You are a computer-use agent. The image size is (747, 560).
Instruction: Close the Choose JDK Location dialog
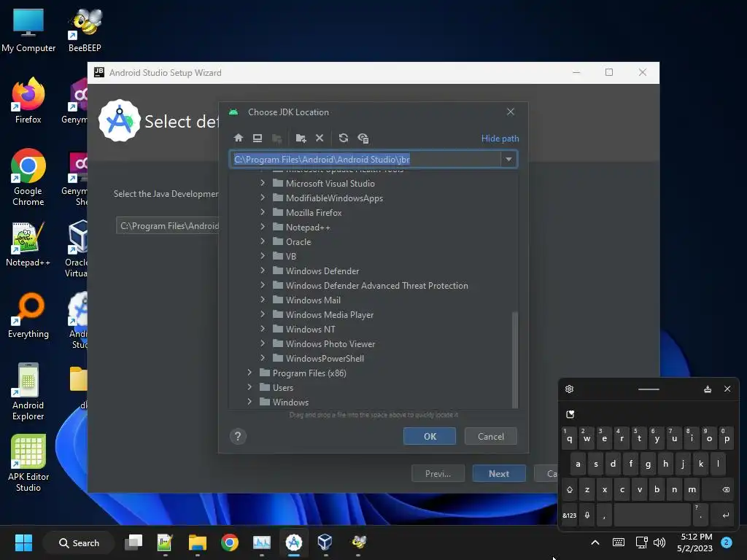click(x=511, y=112)
